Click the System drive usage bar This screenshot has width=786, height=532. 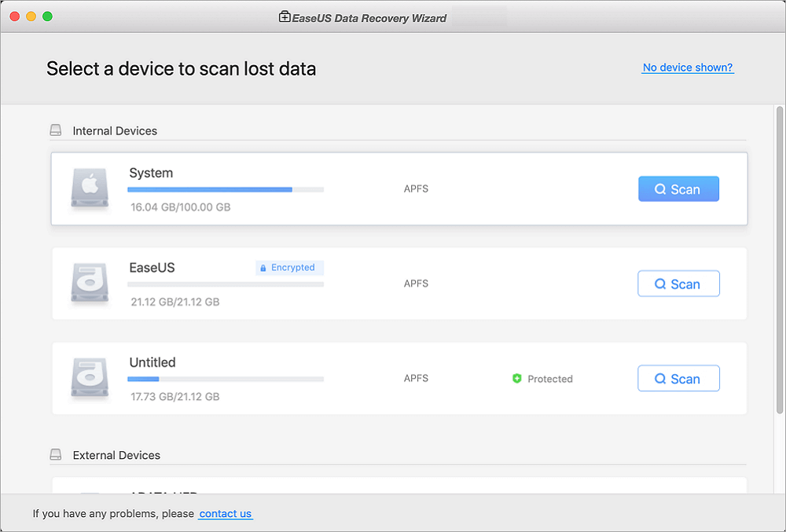(226, 189)
